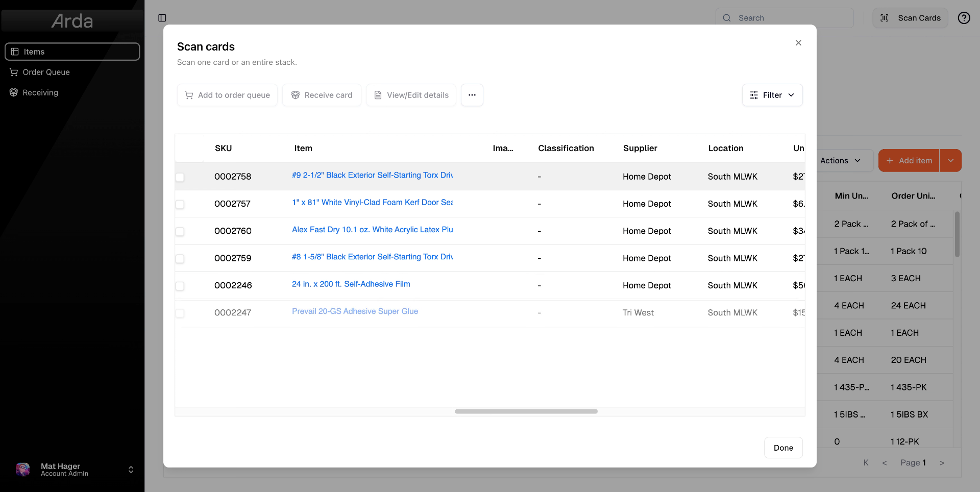Screen dimensions: 980x492
Task: Click Add to order queue button
Action: pos(227,95)
